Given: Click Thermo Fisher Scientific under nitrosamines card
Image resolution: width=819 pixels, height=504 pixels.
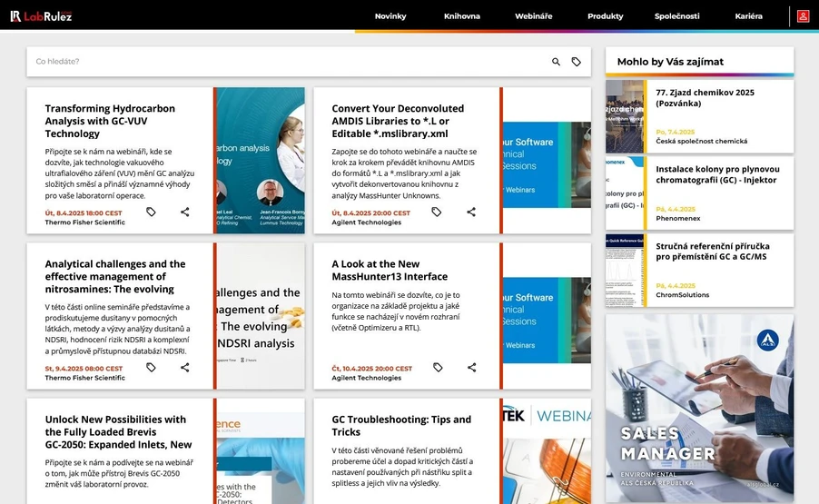Looking at the screenshot, I should [84, 378].
